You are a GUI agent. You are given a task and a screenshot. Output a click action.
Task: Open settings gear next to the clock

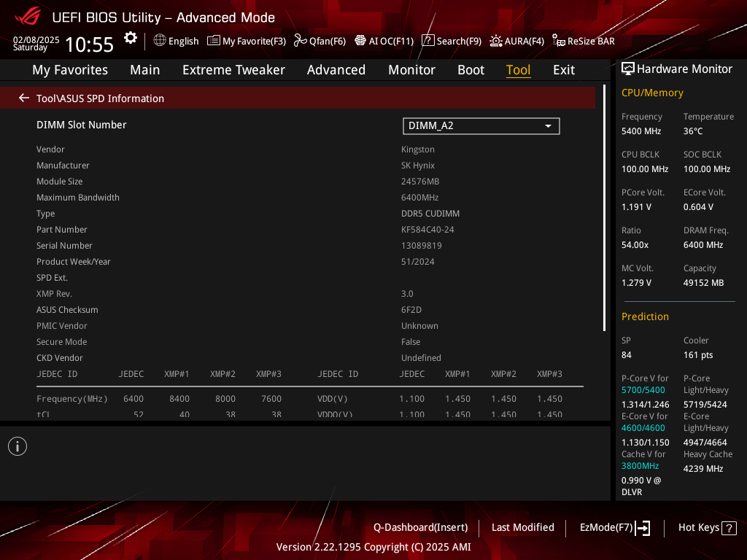[130, 38]
